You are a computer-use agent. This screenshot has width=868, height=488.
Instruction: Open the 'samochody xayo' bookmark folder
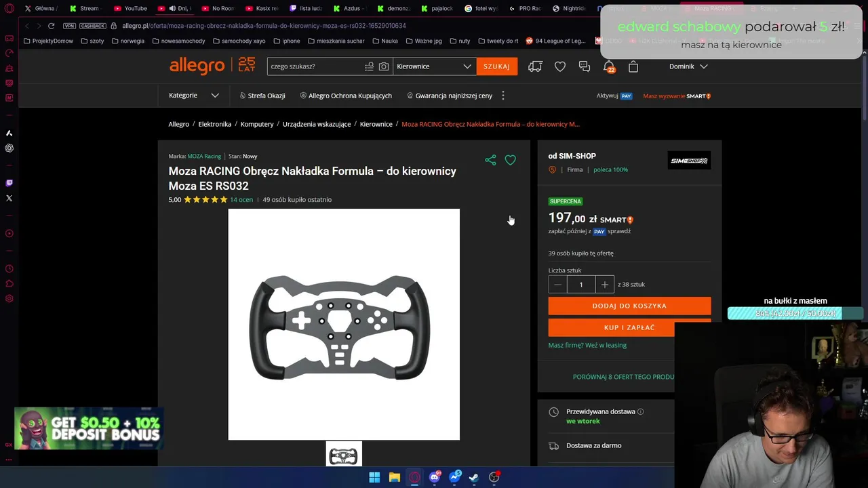239,41
